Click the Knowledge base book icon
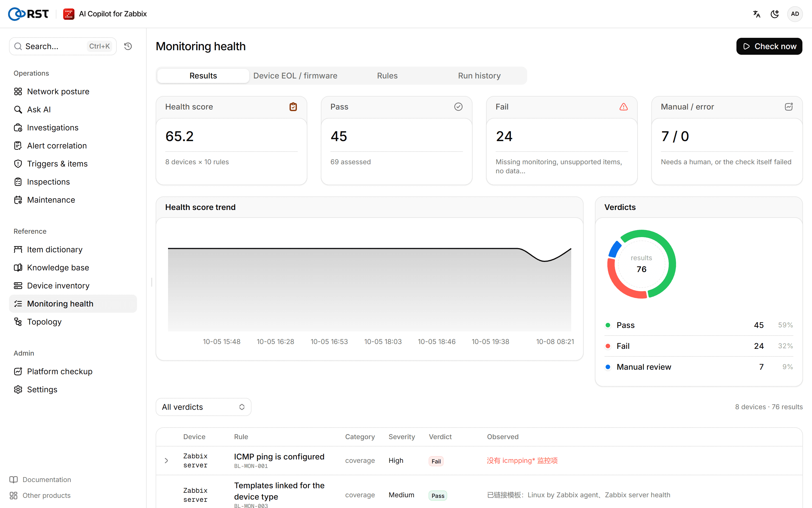This screenshot has height=508, width=812. (x=18, y=268)
